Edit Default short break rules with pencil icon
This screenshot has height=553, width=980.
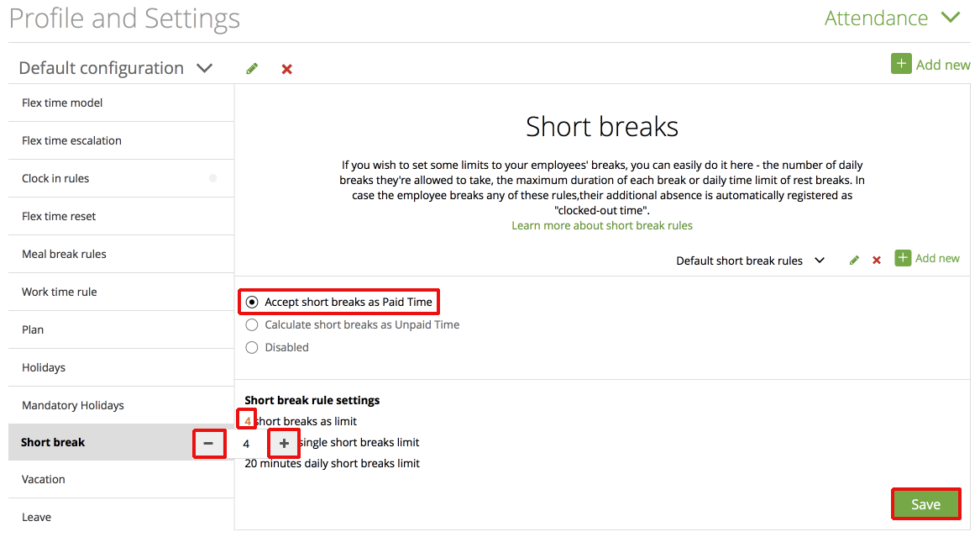pyautogui.click(x=853, y=260)
